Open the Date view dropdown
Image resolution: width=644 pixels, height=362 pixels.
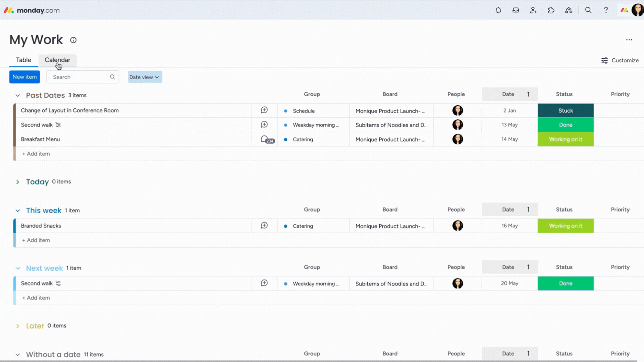145,77
